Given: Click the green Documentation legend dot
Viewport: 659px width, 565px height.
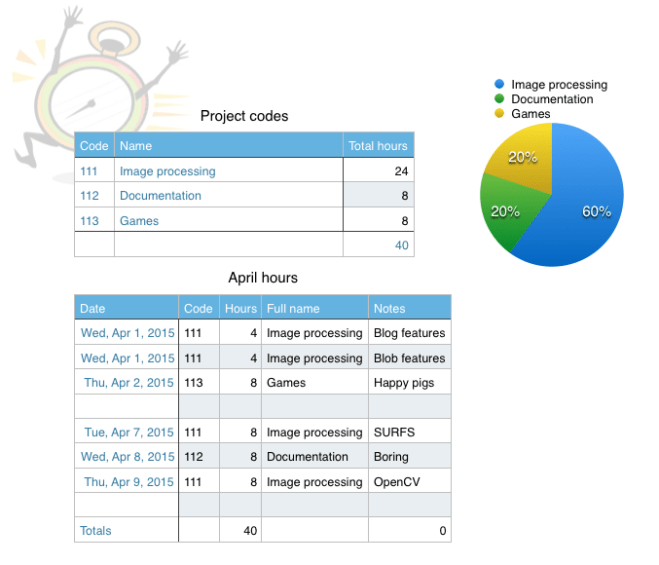Looking at the screenshot, I should point(500,99).
